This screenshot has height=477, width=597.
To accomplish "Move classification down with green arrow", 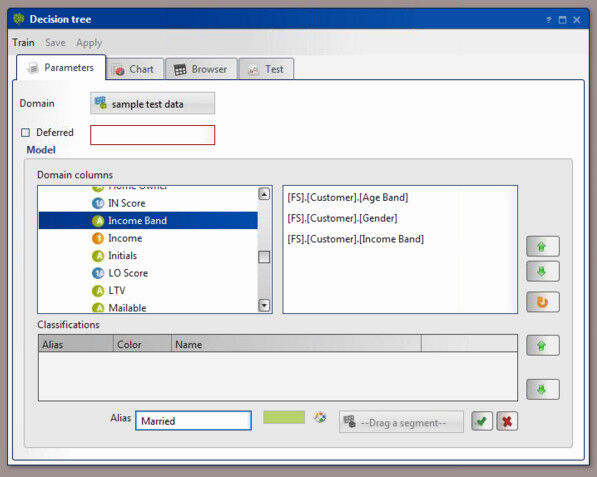I will pos(543,389).
